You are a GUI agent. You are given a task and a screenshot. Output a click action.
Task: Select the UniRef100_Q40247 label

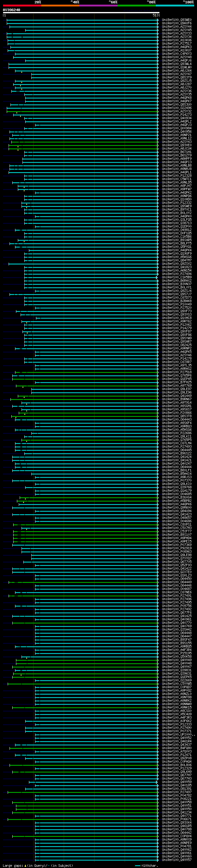coord(177,464)
